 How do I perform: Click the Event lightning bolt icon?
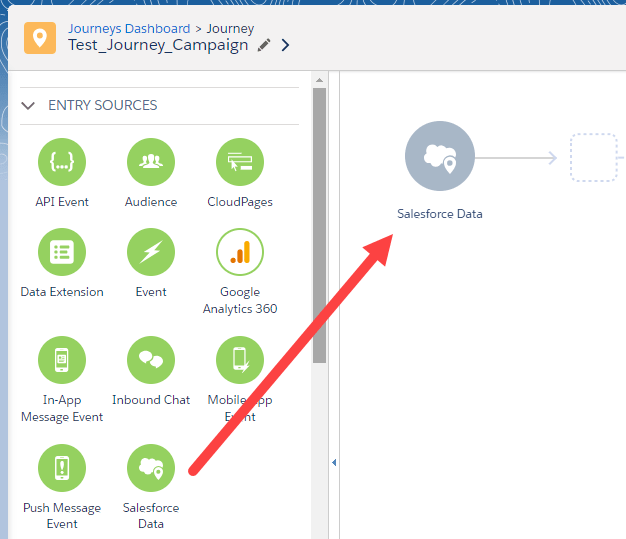[151, 252]
